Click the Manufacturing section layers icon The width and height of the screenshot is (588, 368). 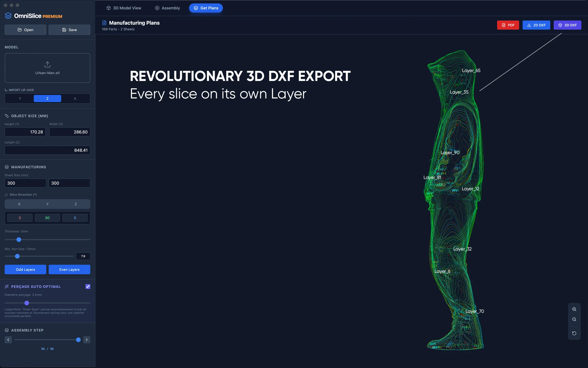pos(7,167)
